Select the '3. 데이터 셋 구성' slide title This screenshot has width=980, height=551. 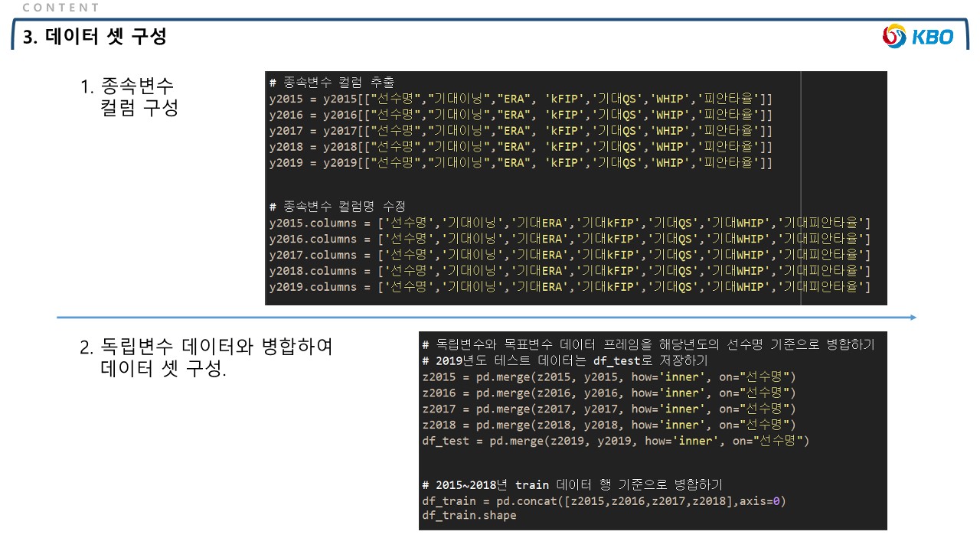click(96, 37)
